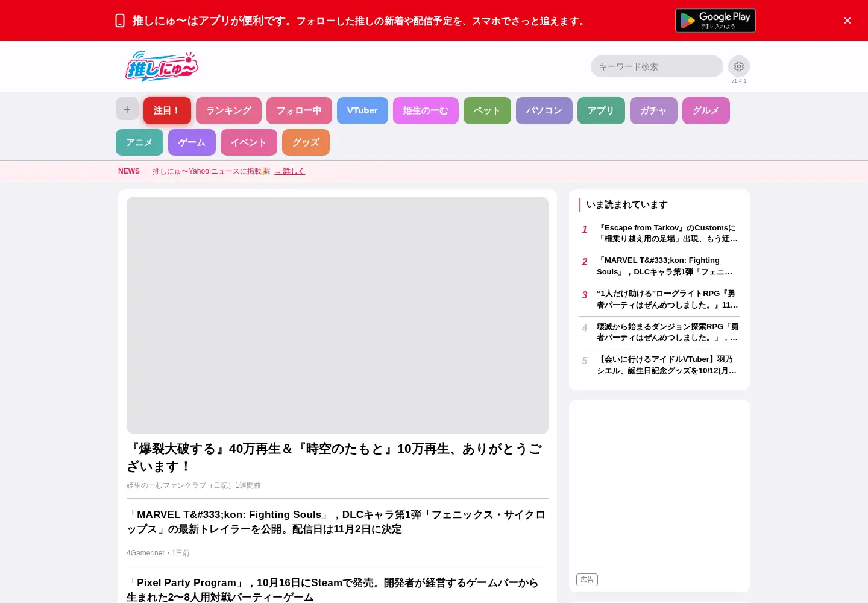
Task: Open the Google Play store badge
Action: click(715, 21)
